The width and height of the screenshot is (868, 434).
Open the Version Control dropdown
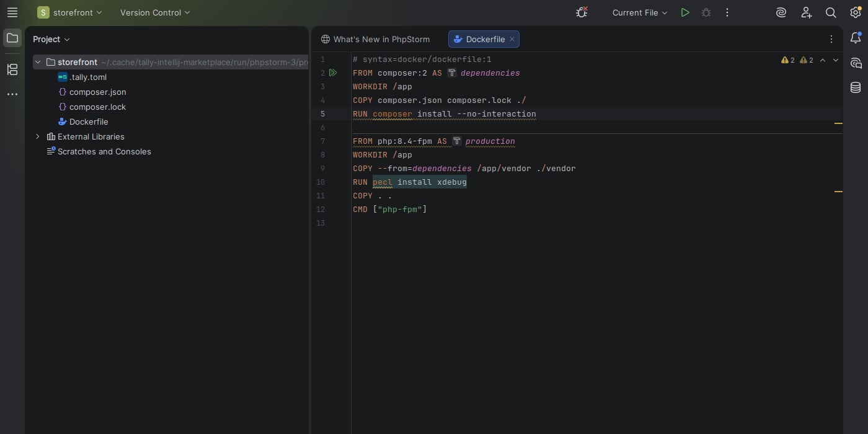tap(155, 12)
